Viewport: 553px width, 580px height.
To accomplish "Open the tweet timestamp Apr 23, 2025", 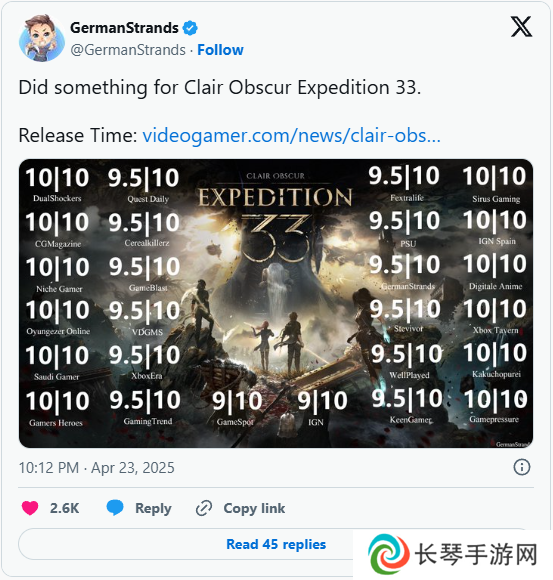I will tap(97, 468).
